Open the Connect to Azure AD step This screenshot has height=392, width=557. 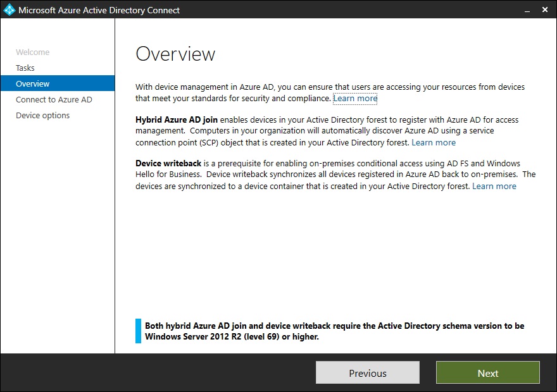[x=54, y=100]
